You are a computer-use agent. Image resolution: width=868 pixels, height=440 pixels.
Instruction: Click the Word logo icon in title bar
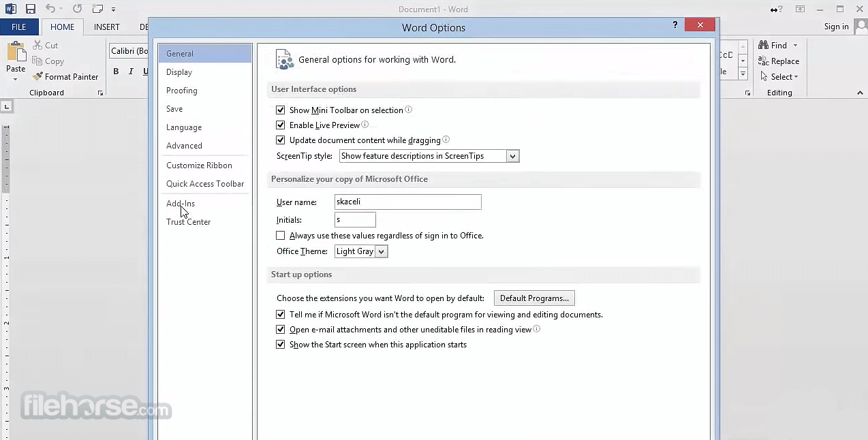coord(10,9)
